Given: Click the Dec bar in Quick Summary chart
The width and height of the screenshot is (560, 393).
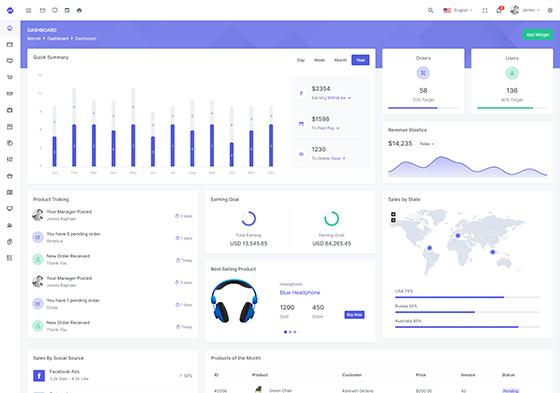Looking at the screenshot, I should [271, 145].
